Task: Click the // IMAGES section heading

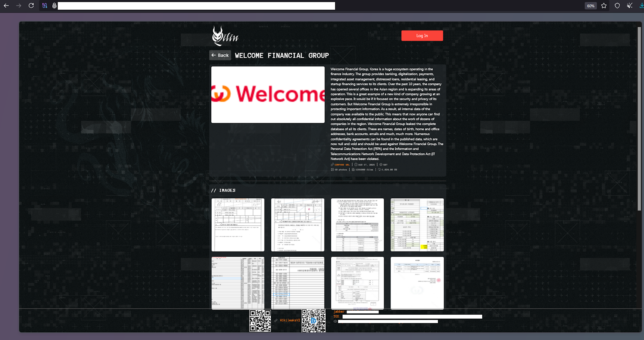Action: (223, 190)
